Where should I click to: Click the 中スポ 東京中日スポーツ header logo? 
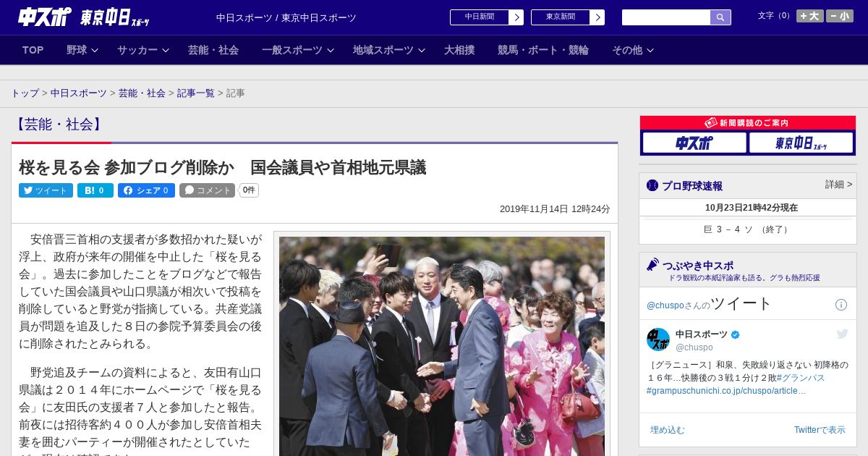point(84,17)
